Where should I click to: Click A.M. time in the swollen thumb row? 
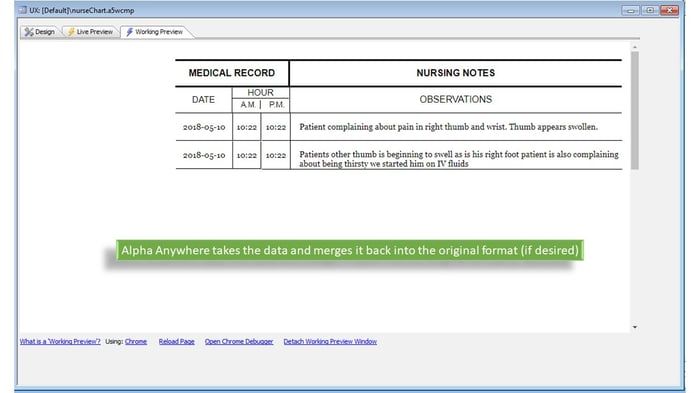(246, 127)
